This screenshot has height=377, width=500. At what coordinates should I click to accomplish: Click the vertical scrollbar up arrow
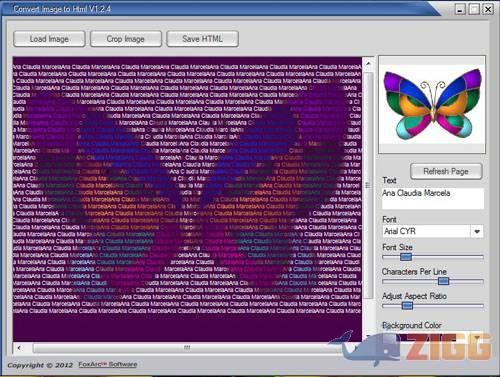pyautogui.click(x=368, y=63)
